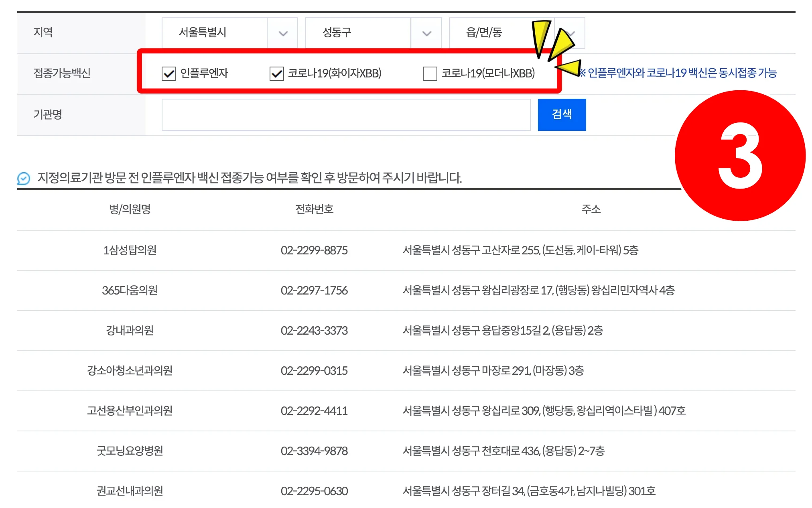812x508 pixels.
Task: Click the 굿모닝요양병원 address text
Action: 503,451
